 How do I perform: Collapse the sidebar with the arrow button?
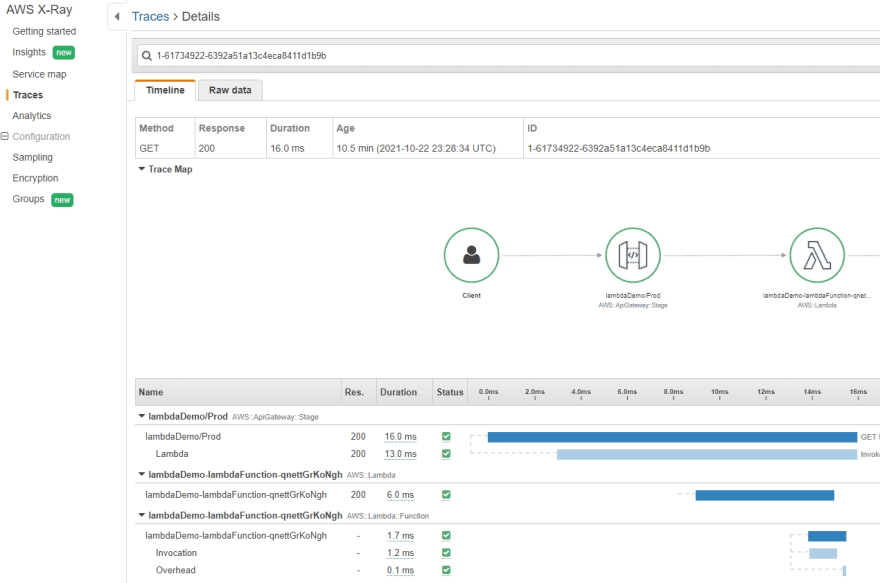coord(117,17)
